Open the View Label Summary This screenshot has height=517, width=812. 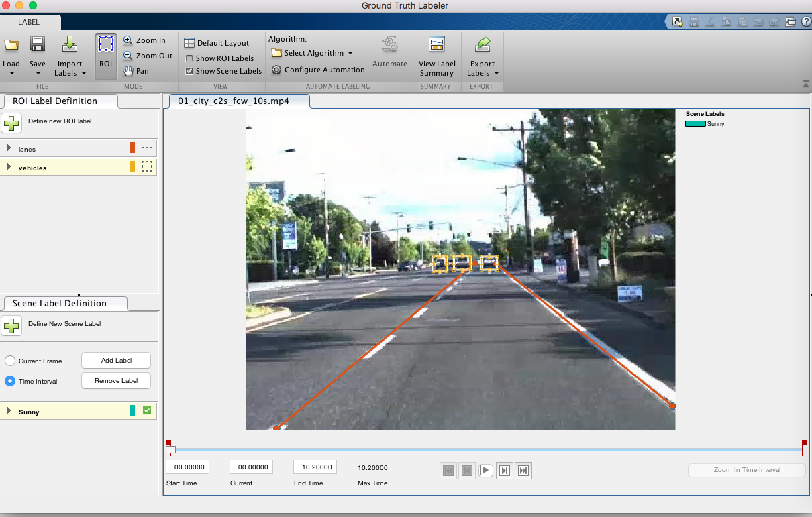[x=437, y=56]
